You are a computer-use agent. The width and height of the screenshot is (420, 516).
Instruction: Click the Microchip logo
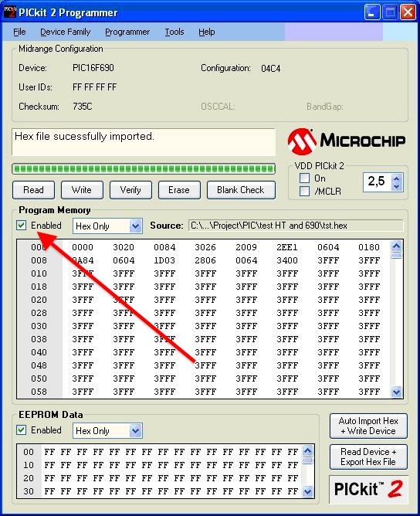pyautogui.click(x=347, y=141)
